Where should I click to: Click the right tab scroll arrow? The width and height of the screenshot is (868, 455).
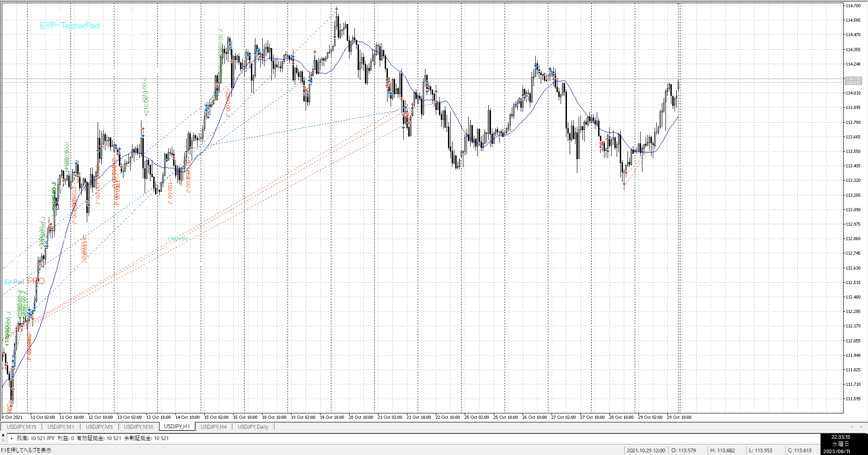(861, 427)
